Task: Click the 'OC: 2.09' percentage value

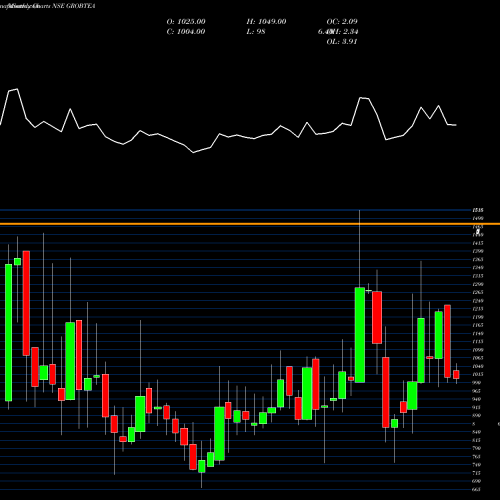Action: [x=342, y=22]
